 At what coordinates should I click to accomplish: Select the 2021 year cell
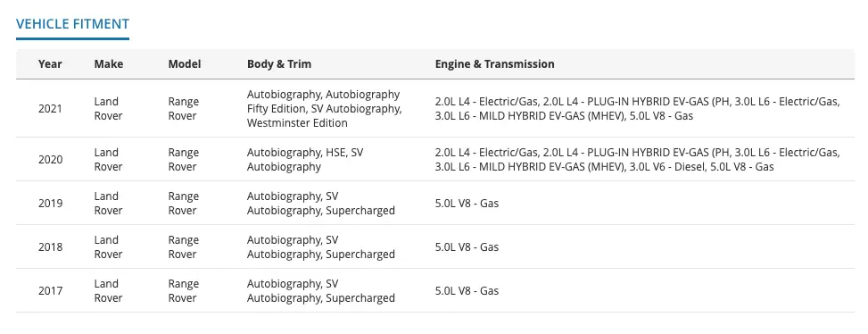coord(50,109)
